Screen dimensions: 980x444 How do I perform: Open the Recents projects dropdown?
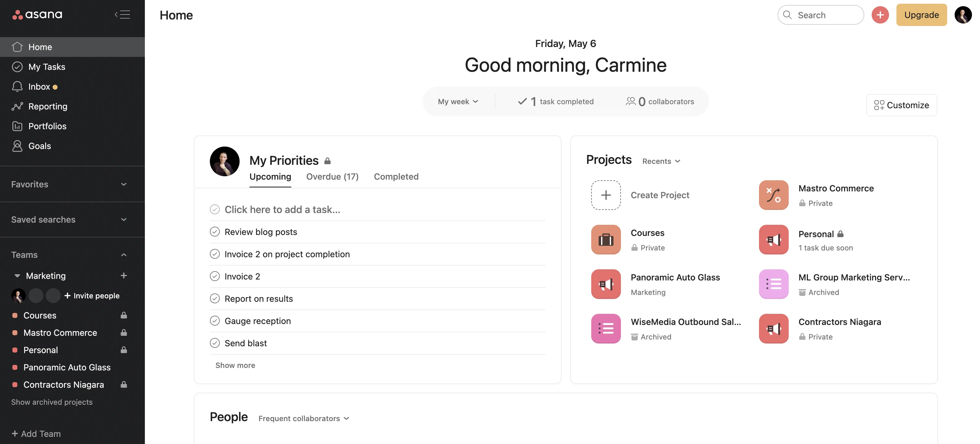[661, 161]
